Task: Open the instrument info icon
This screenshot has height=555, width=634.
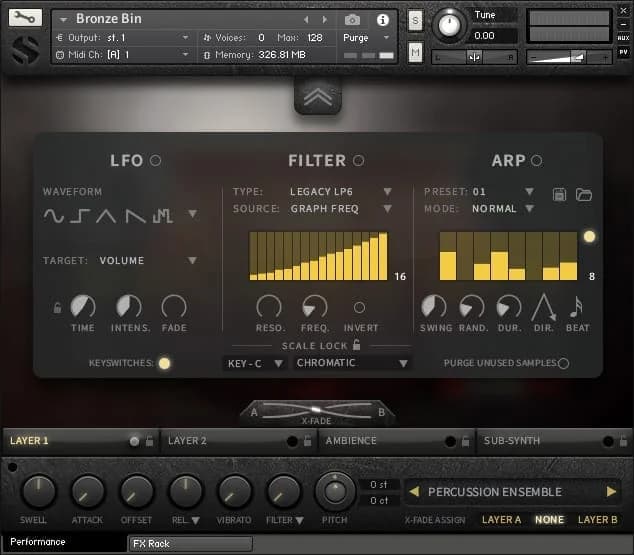Action: (381, 19)
